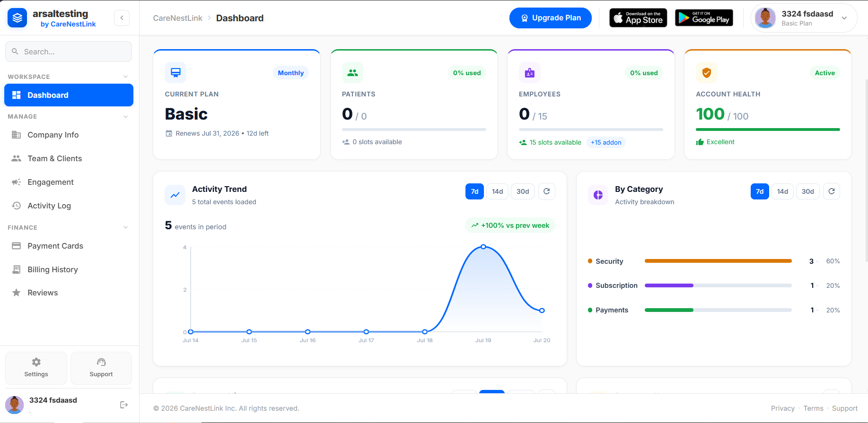
Task: Click Upgrade Plan button
Action: 551,18
